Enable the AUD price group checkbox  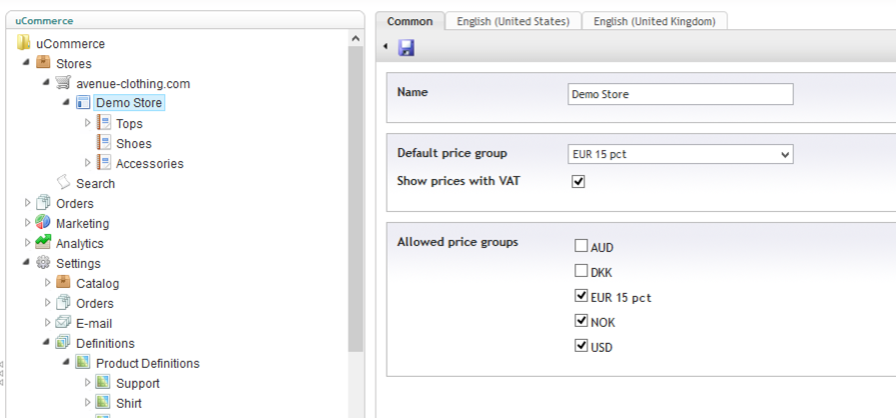(581, 246)
